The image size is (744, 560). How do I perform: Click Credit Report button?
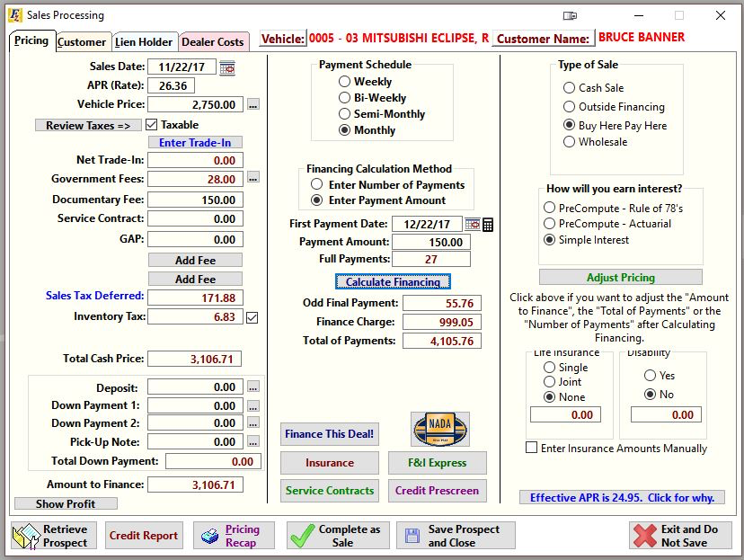tap(144, 536)
